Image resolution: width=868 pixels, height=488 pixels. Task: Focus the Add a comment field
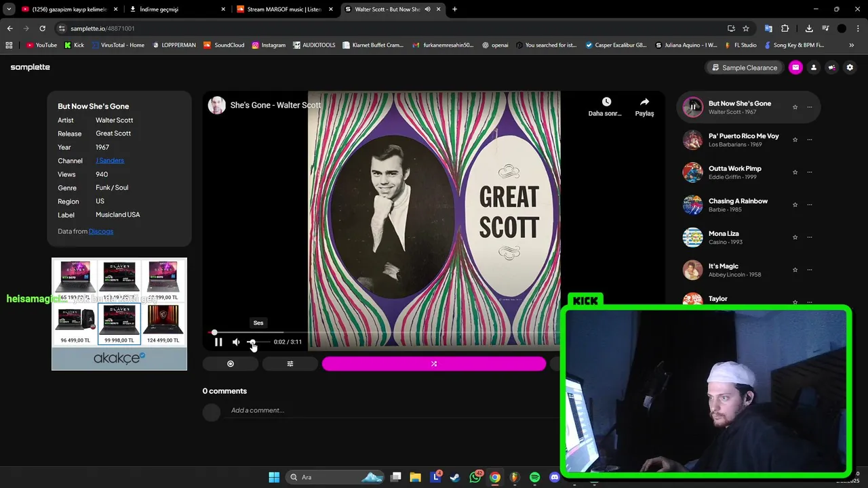click(x=393, y=410)
